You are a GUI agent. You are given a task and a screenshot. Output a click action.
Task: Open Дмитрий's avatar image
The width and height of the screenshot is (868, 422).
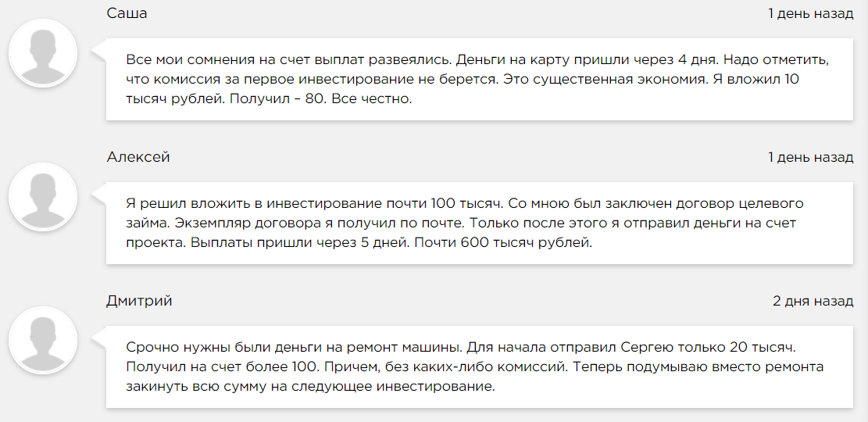[x=42, y=341]
